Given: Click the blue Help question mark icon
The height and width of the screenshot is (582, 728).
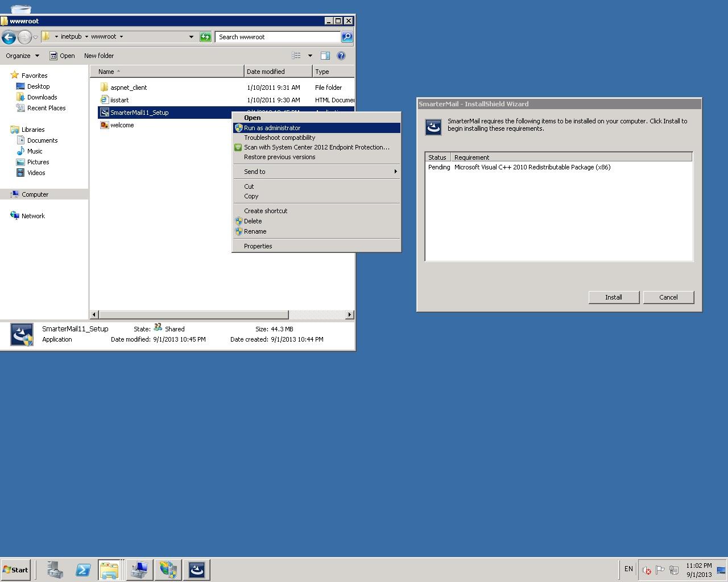Looking at the screenshot, I should (x=341, y=56).
